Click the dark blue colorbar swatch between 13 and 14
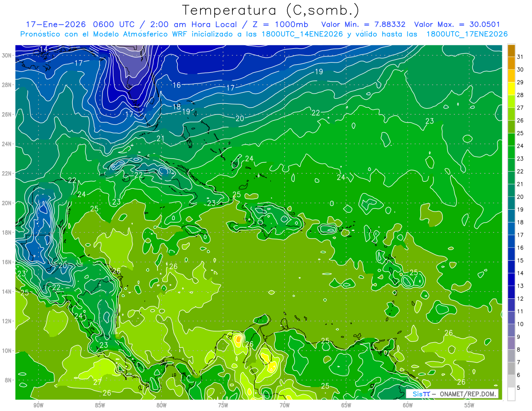532x411 pixels. 511,279
